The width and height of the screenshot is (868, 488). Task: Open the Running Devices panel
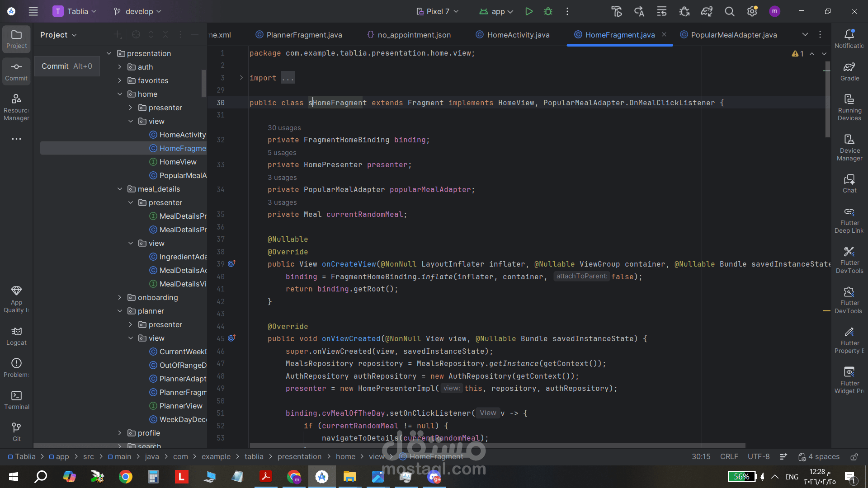click(x=849, y=107)
